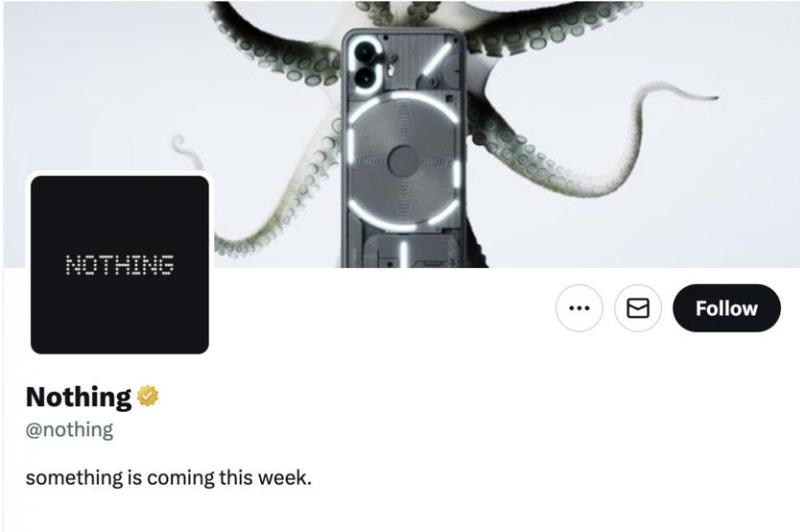
Task: Click the gold verified badge
Action: point(147,396)
